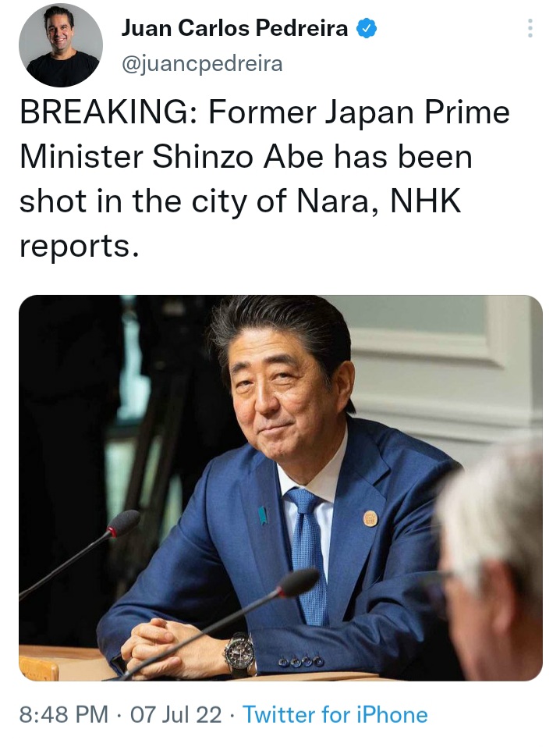Click the Juan Carlos Pedreira display name
This screenshot has width=560, height=747.
click(235, 28)
